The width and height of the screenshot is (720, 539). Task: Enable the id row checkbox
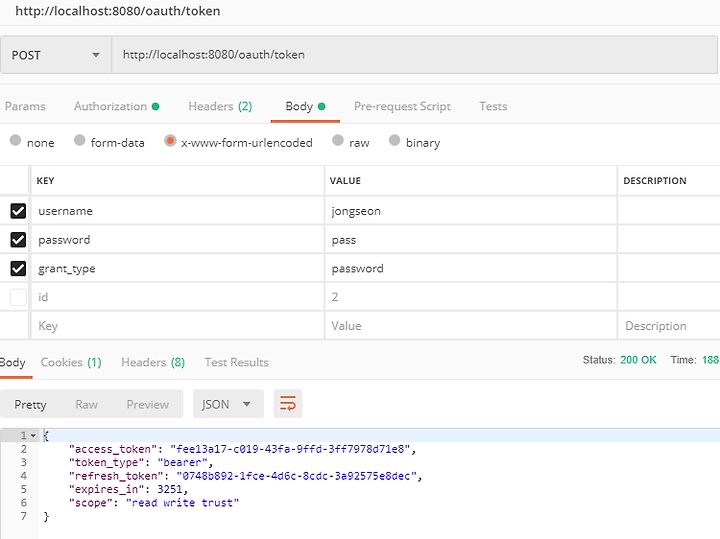(18, 297)
